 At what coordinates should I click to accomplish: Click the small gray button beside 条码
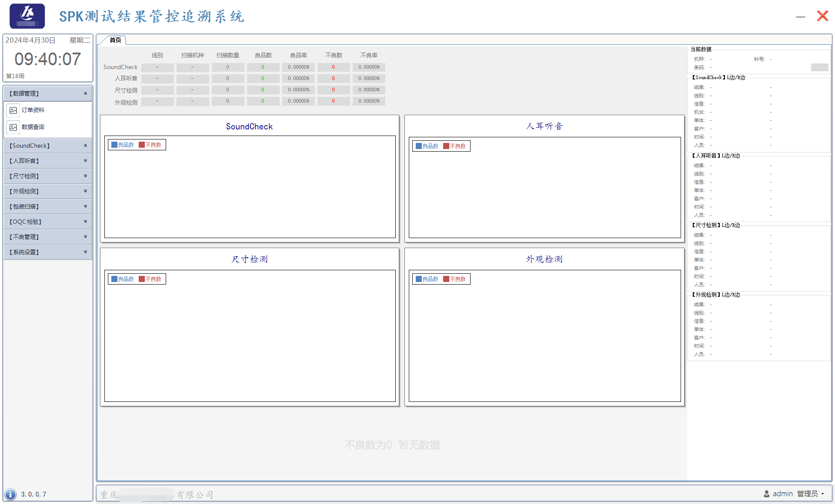click(x=819, y=67)
